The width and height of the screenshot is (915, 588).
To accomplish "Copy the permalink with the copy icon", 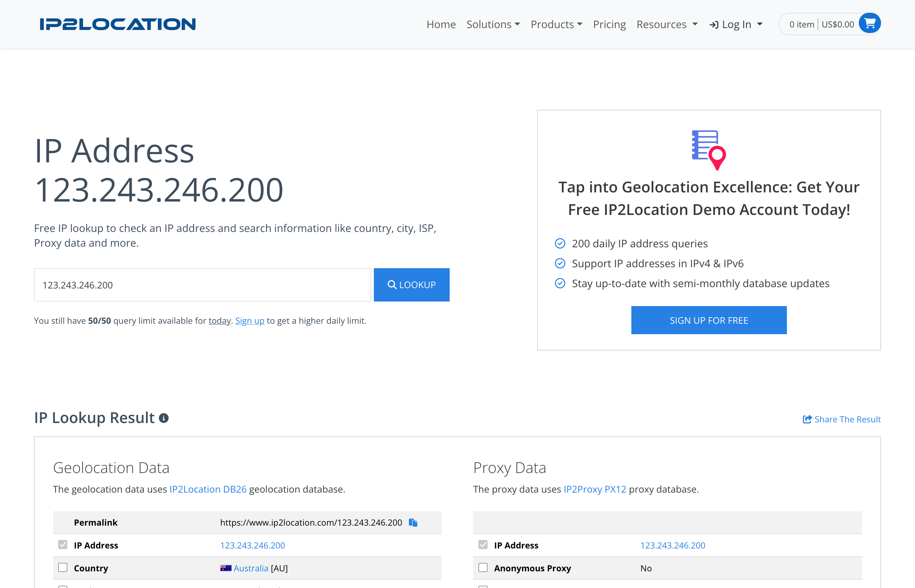I will (413, 522).
